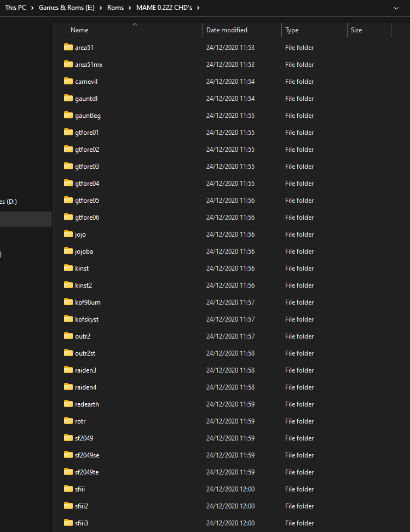Select sfiii folder name
The height and width of the screenshot is (532, 410).
(80, 489)
